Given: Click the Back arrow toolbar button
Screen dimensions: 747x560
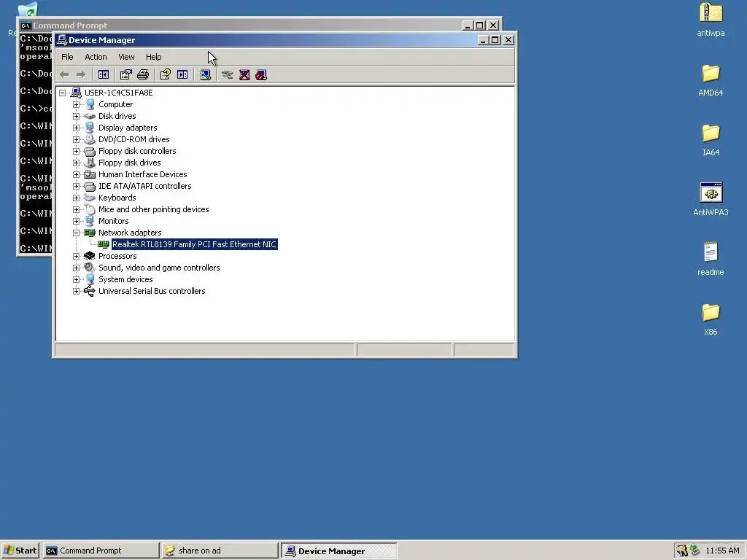Looking at the screenshot, I should (x=64, y=75).
